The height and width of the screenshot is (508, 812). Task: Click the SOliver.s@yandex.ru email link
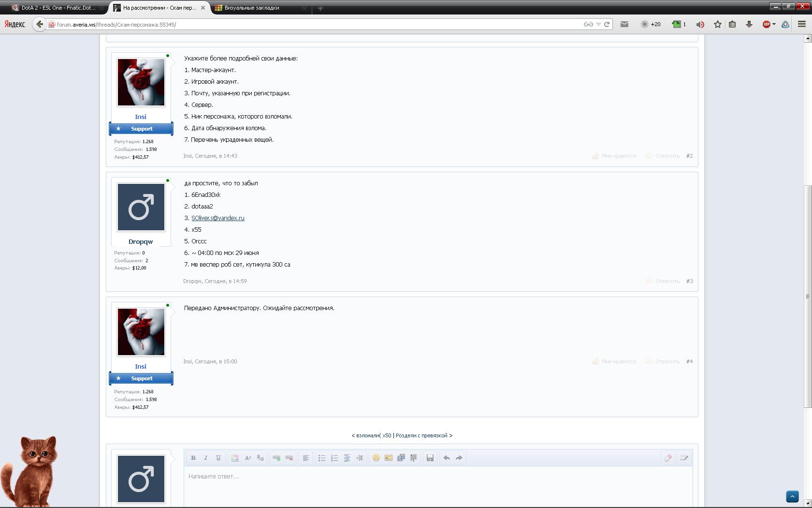point(218,218)
